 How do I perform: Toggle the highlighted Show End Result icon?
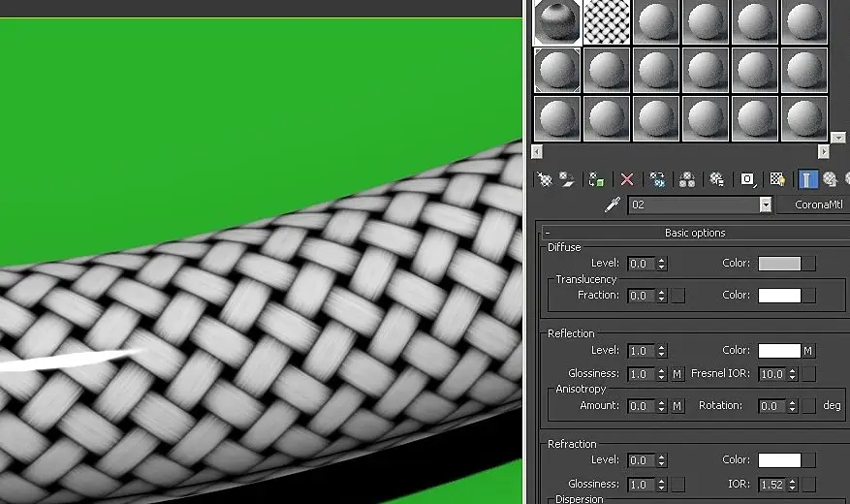pyautogui.click(x=807, y=179)
